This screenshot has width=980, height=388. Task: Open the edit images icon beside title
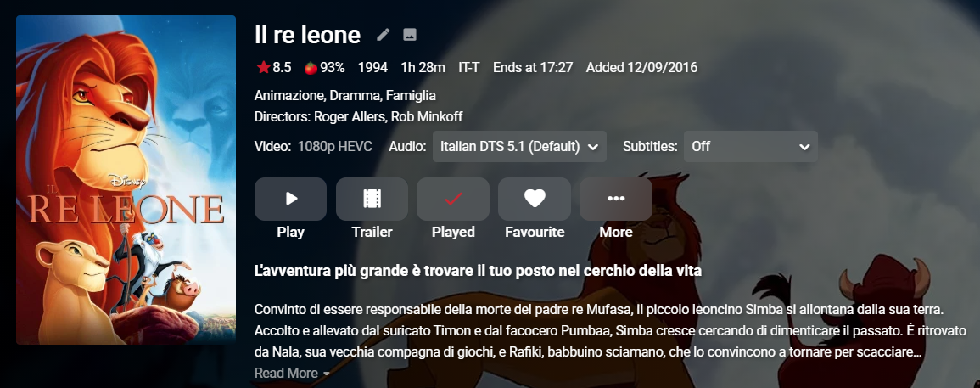point(410,35)
